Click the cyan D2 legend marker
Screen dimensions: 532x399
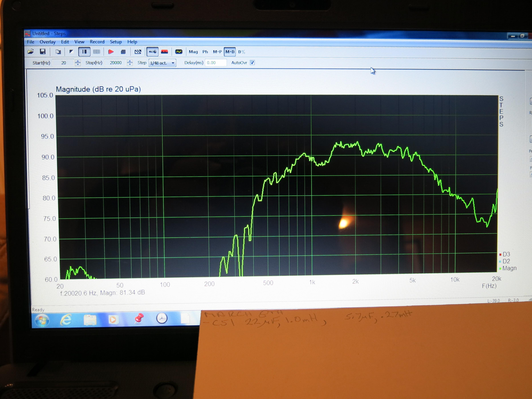(x=500, y=261)
